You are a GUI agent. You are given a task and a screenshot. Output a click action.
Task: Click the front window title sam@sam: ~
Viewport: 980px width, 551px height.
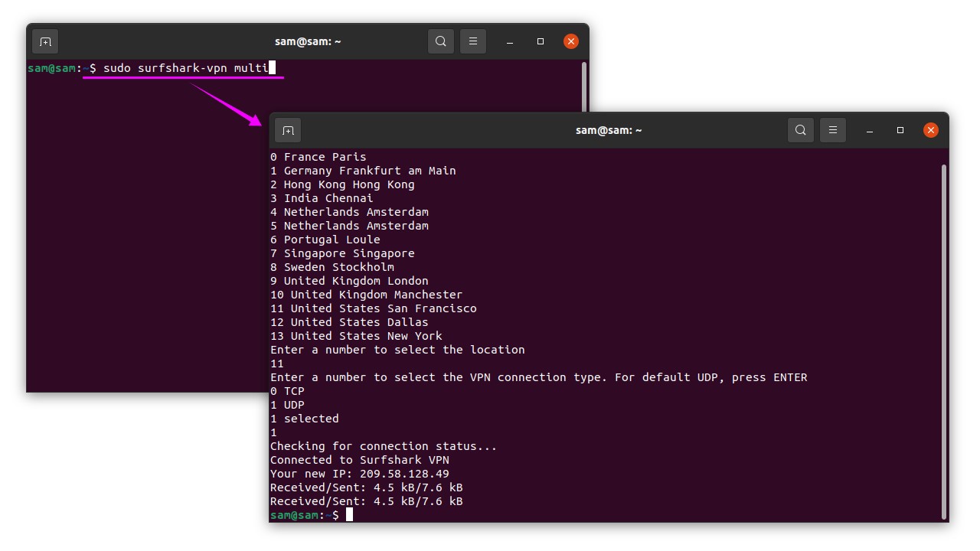click(609, 130)
